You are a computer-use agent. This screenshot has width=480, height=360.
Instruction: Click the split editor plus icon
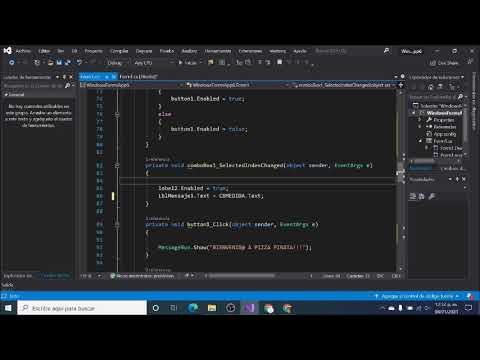401,85
